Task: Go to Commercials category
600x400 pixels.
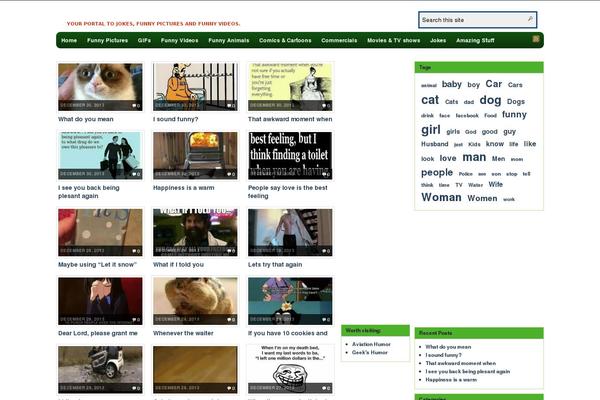Action: tap(339, 40)
